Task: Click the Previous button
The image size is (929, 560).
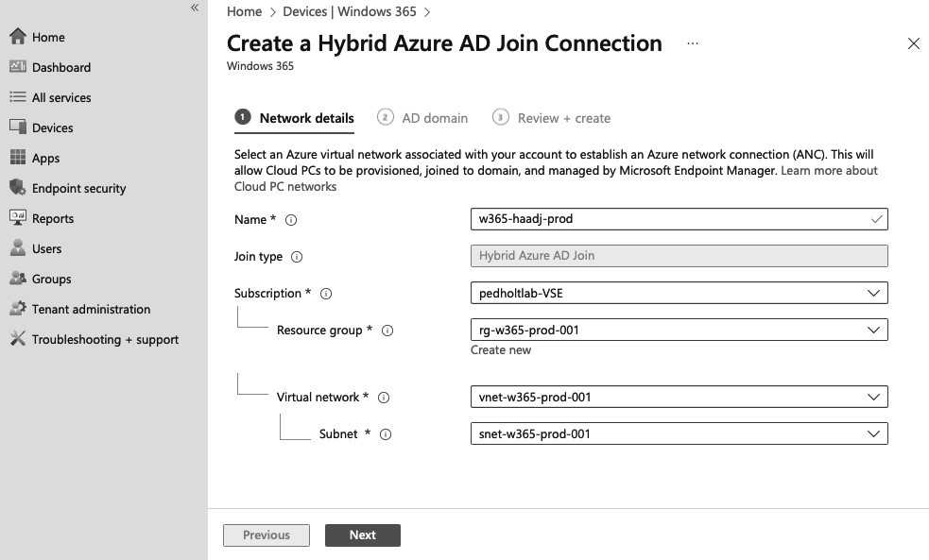Action: (x=267, y=535)
